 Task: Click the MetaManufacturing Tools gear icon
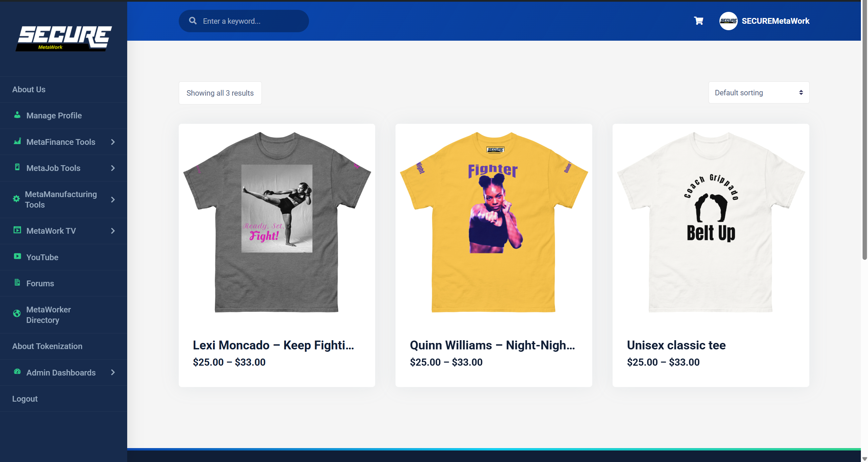pos(16,199)
